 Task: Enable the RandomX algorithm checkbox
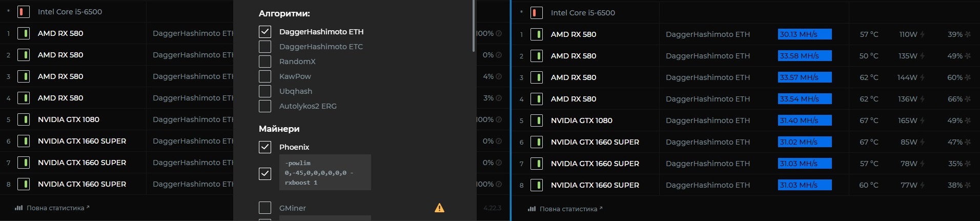265,62
